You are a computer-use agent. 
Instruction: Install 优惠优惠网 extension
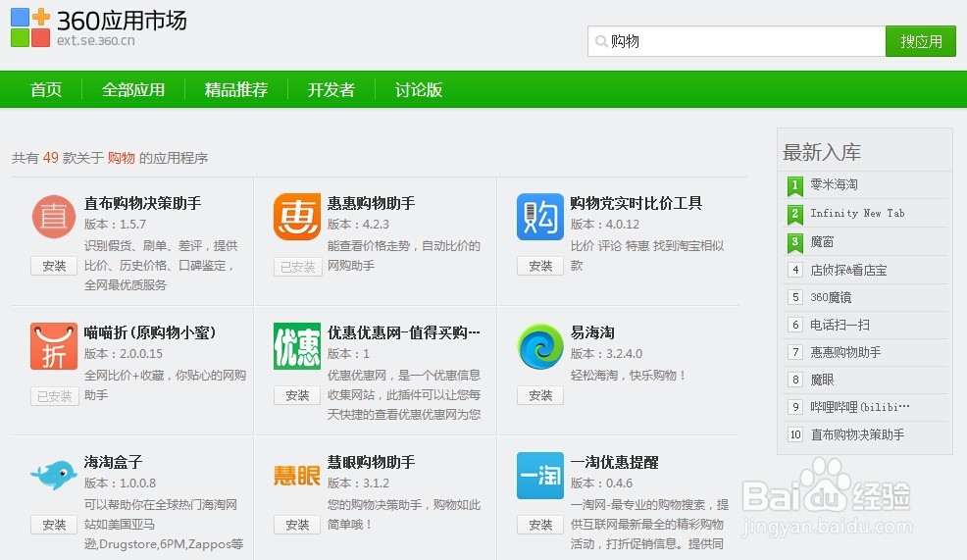[297, 395]
